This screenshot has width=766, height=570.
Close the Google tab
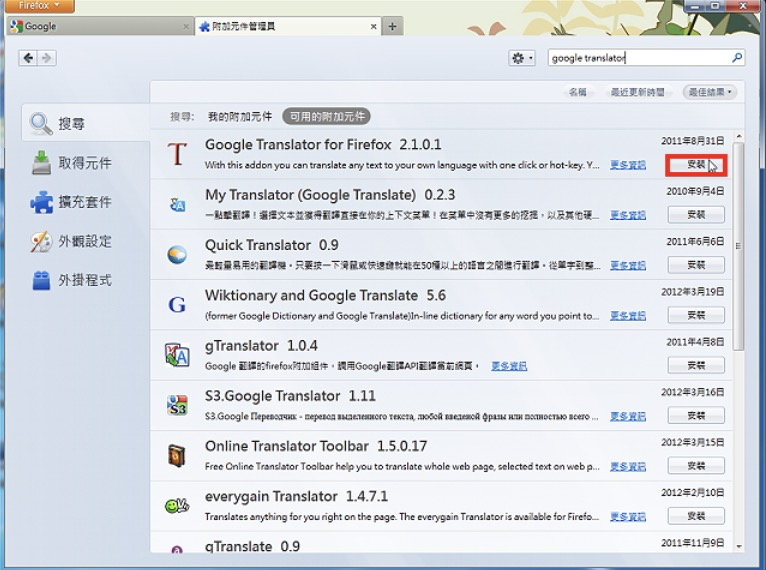(186, 27)
